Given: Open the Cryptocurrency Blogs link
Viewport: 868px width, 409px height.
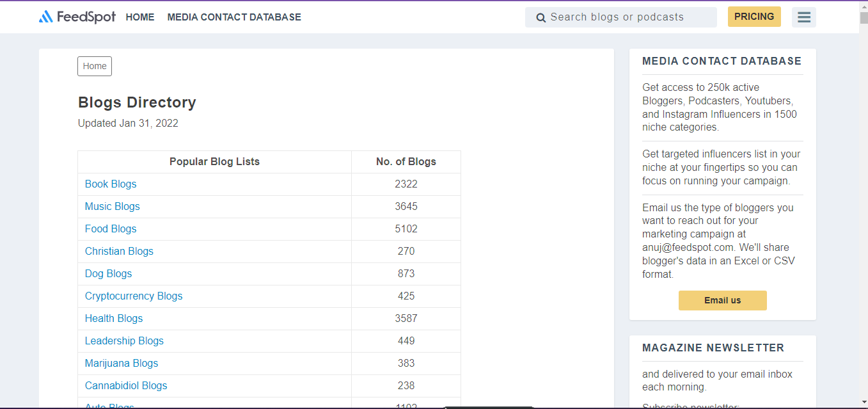Looking at the screenshot, I should [134, 296].
